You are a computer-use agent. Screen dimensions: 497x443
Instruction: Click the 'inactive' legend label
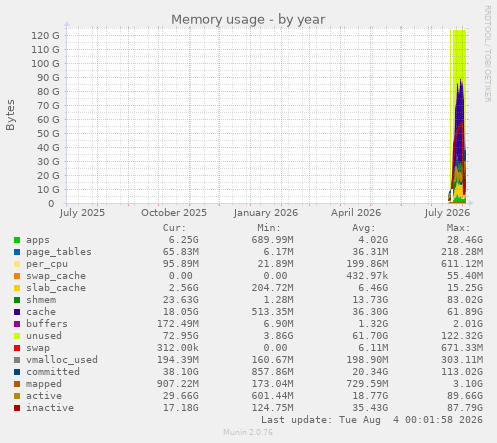click(50, 408)
